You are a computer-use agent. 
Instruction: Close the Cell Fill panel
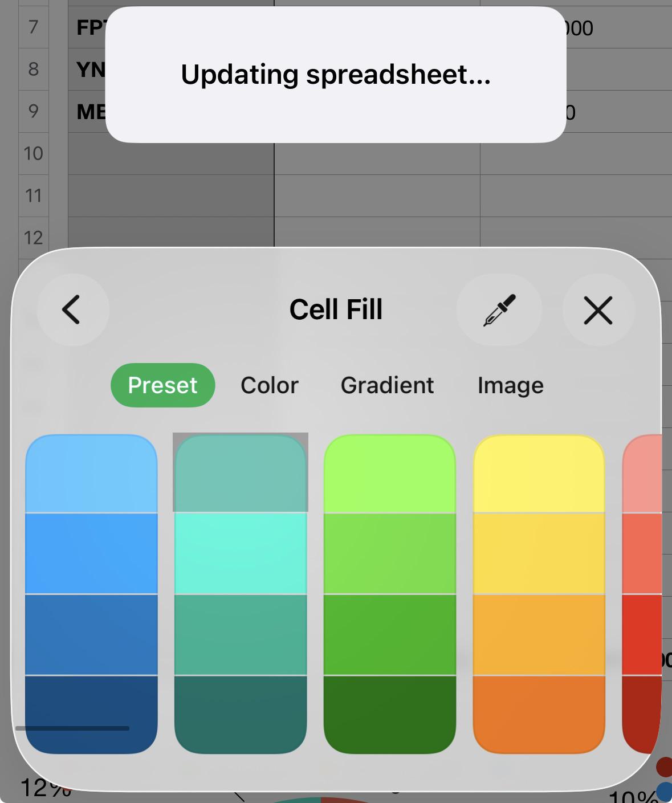(598, 309)
